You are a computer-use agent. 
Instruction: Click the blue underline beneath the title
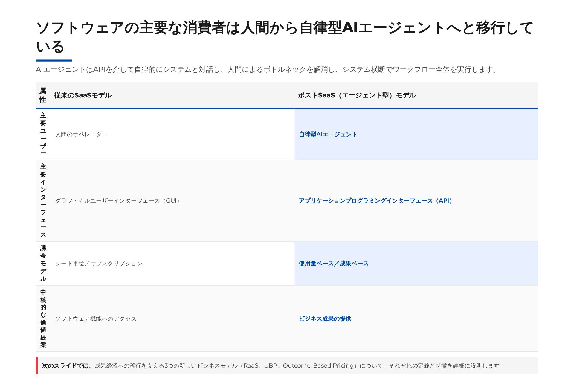coord(54,60)
